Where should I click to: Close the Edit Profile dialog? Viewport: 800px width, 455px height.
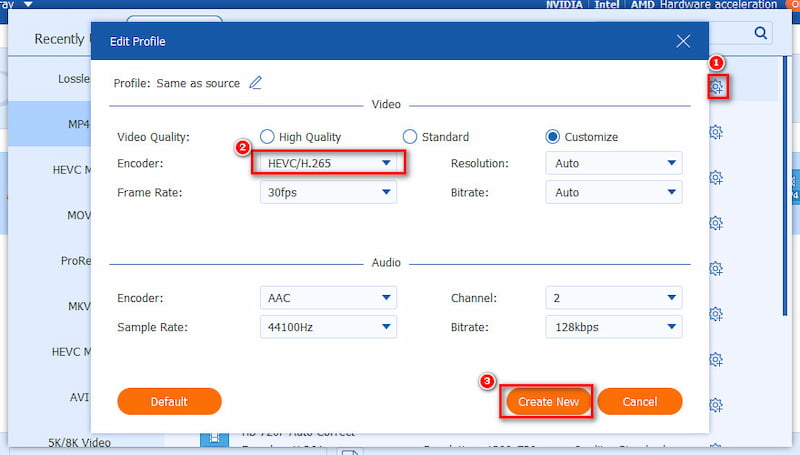(x=683, y=41)
